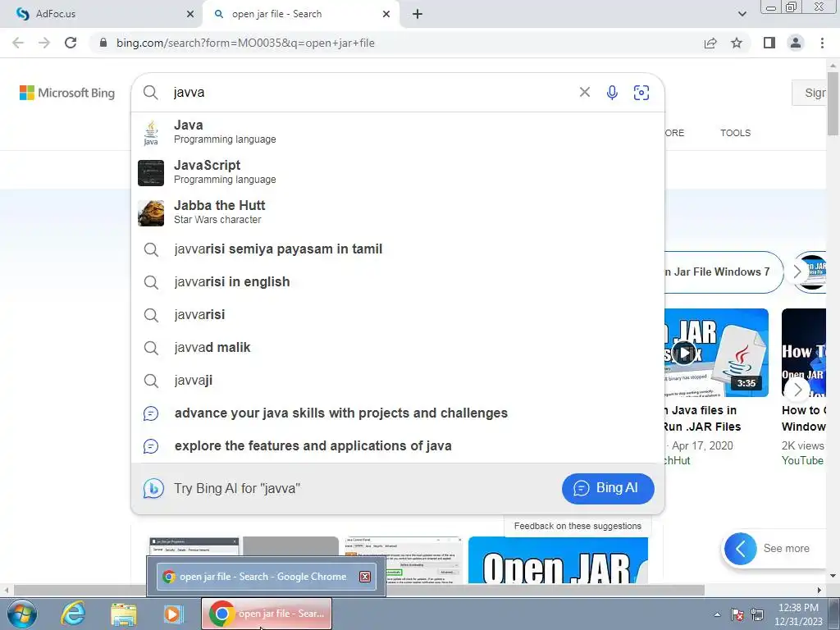Click the bing.com address bar URL
Screen dimensions: 840x630
click(x=245, y=43)
